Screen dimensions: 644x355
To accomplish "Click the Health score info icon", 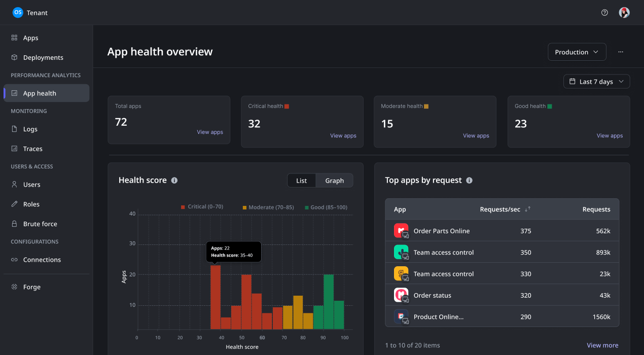I will pyautogui.click(x=174, y=181).
